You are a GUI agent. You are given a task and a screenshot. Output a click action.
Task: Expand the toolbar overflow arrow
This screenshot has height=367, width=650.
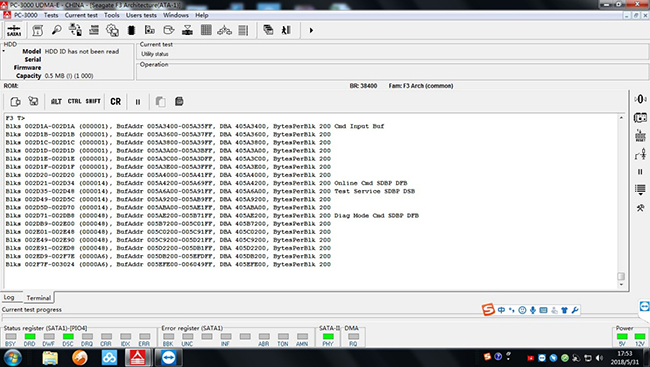click(311, 30)
